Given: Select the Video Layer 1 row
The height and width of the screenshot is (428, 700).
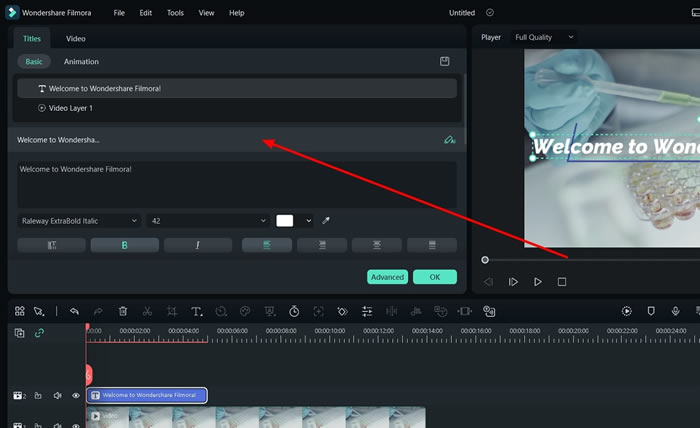Looking at the screenshot, I should tap(237, 108).
